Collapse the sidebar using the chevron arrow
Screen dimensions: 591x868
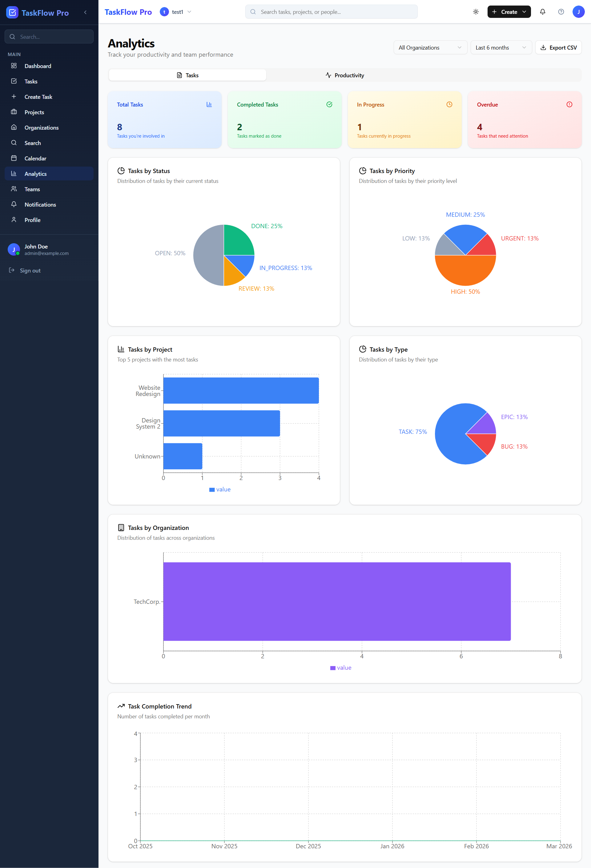click(86, 12)
